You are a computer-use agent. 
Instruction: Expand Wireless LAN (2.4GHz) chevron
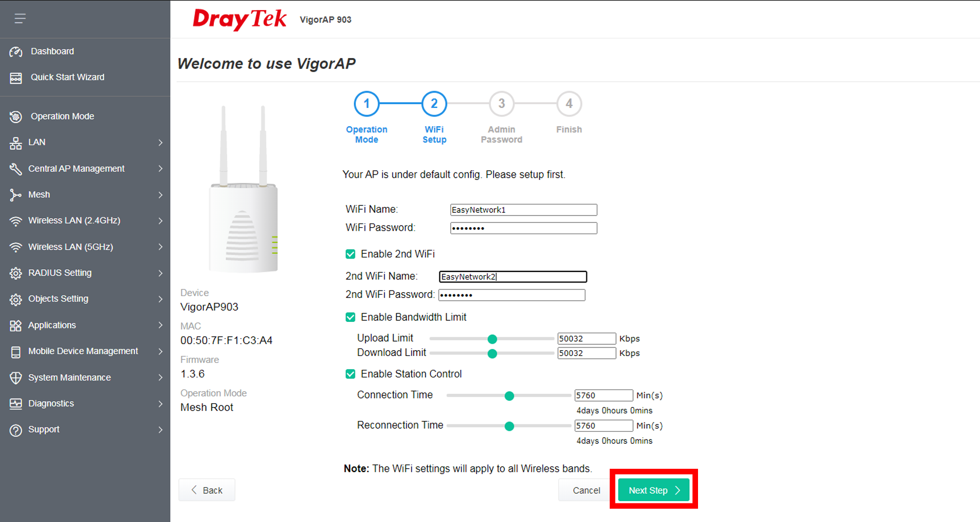pyautogui.click(x=160, y=221)
